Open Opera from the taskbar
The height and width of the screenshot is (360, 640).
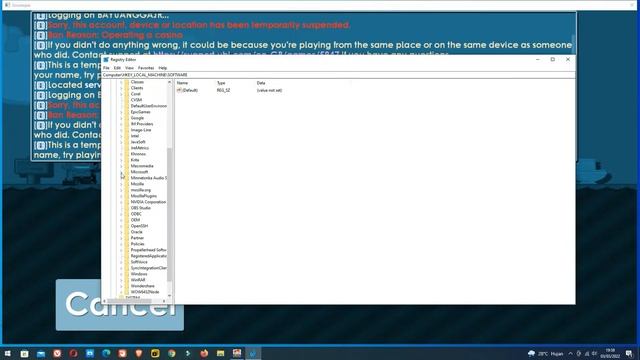pos(73,353)
